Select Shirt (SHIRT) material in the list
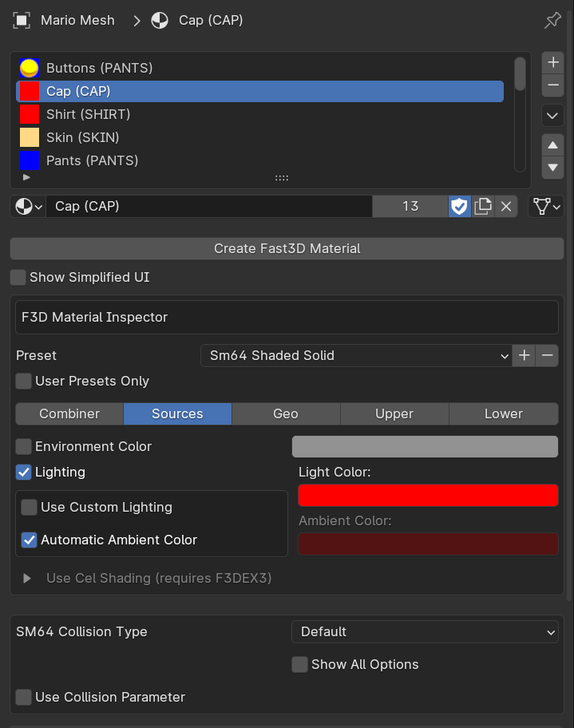 click(x=259, y=114)
